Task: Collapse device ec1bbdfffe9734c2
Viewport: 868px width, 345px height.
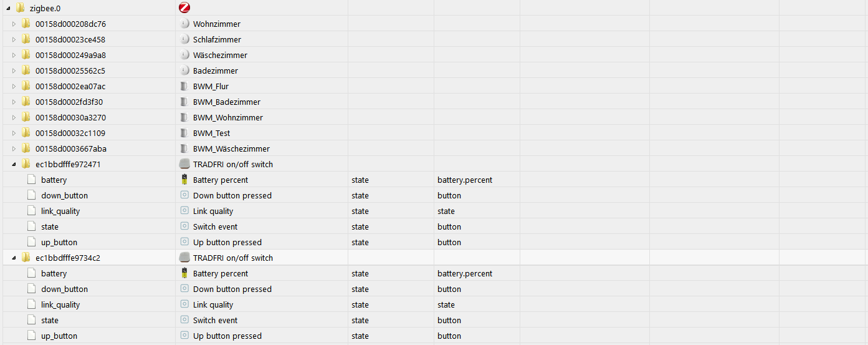Action: [14, 258]
